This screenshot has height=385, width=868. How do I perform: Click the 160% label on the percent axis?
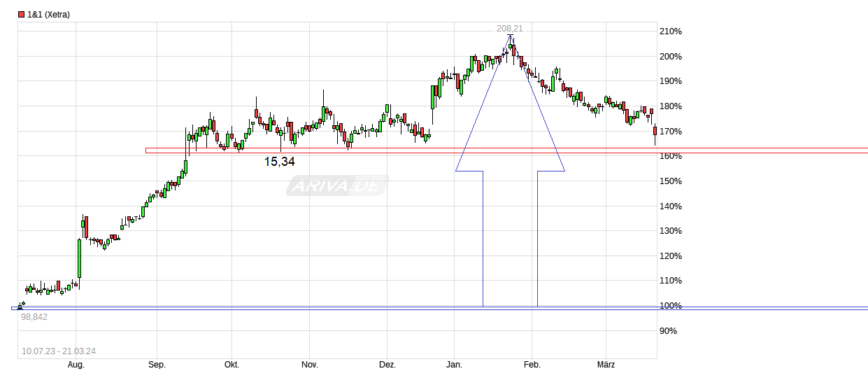pos(671,156)
